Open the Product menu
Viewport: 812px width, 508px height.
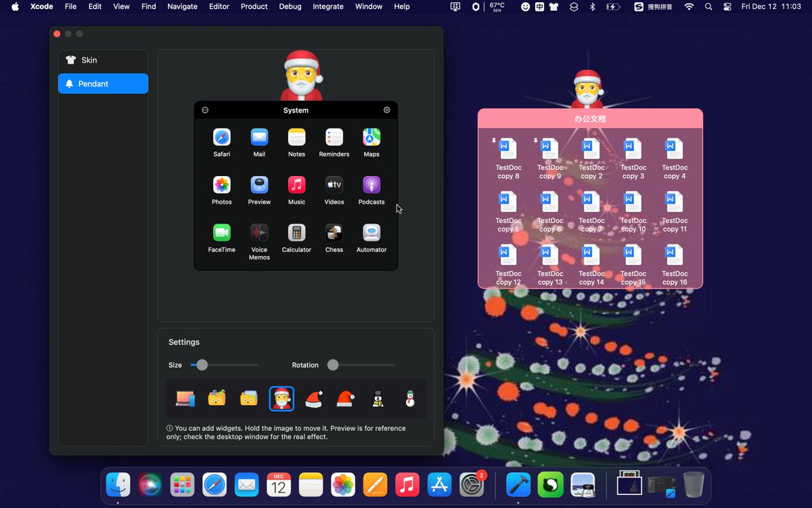(x=254, y=6)
